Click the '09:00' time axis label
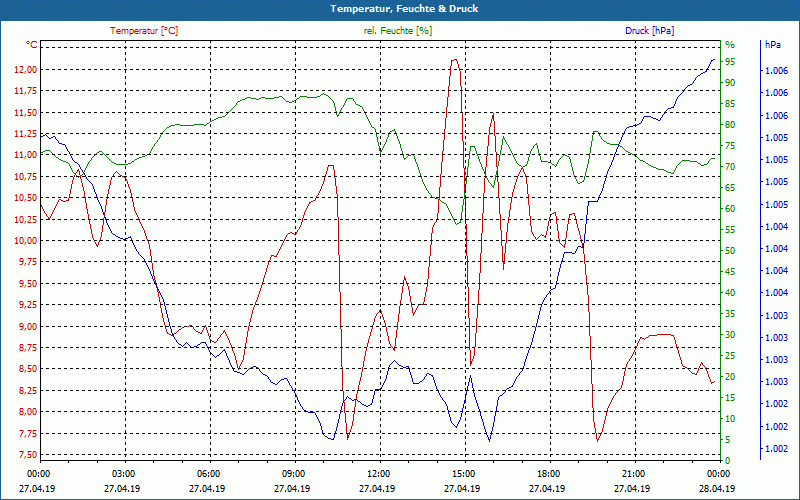Screen dimensions: 800x500 click(x=292, y=473)
